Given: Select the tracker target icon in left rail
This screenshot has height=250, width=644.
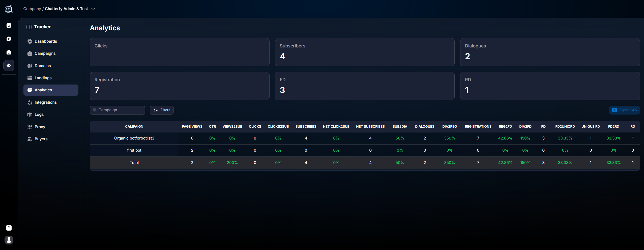Looking at the screenshot, I should click(x=9, y=66).
